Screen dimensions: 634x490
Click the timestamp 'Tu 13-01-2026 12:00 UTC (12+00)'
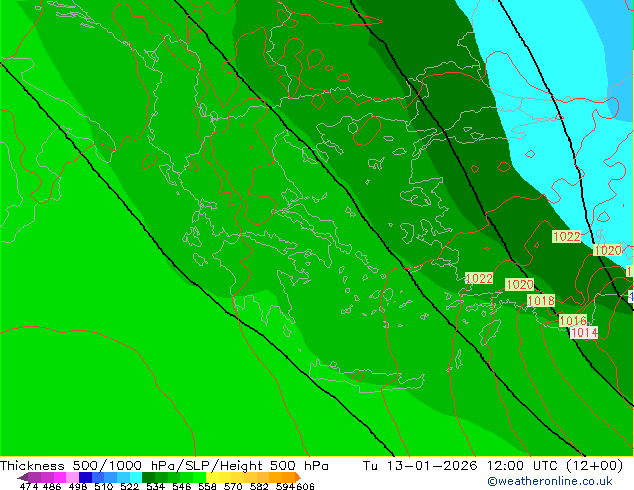coord(493,465)
